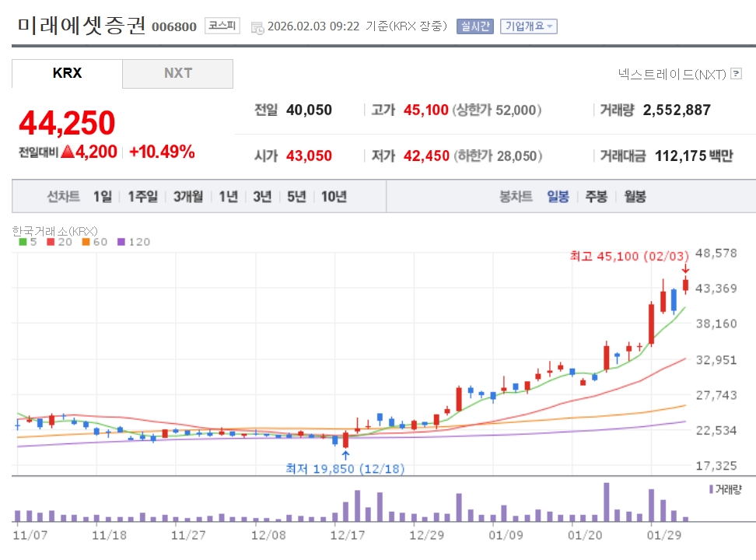Screen dimensions: 756x560
Task: Click the 실시간 real-time badge
Action: (x=474, y=26)
